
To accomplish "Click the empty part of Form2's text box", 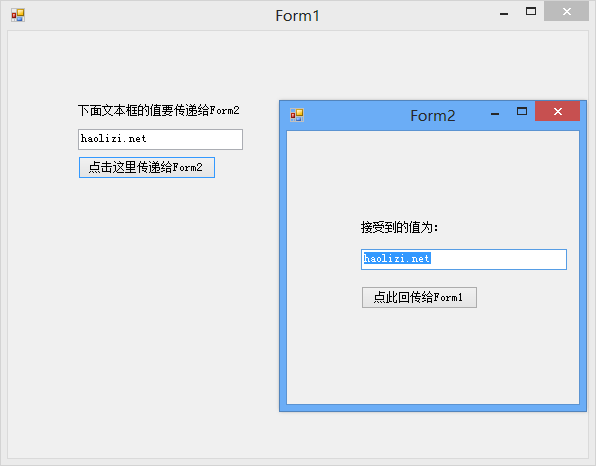I will [498, 259].
